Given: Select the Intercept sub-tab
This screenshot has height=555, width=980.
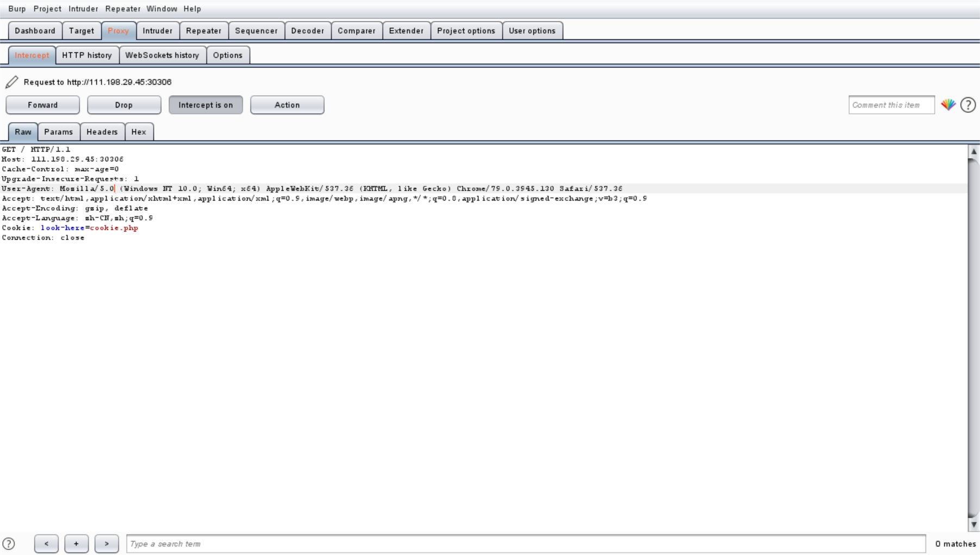Looking at the screenshot, I should (x=32, y=55).
